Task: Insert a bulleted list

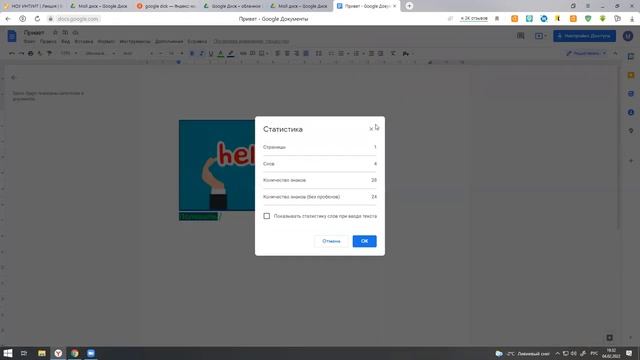Action: (341, 53)
